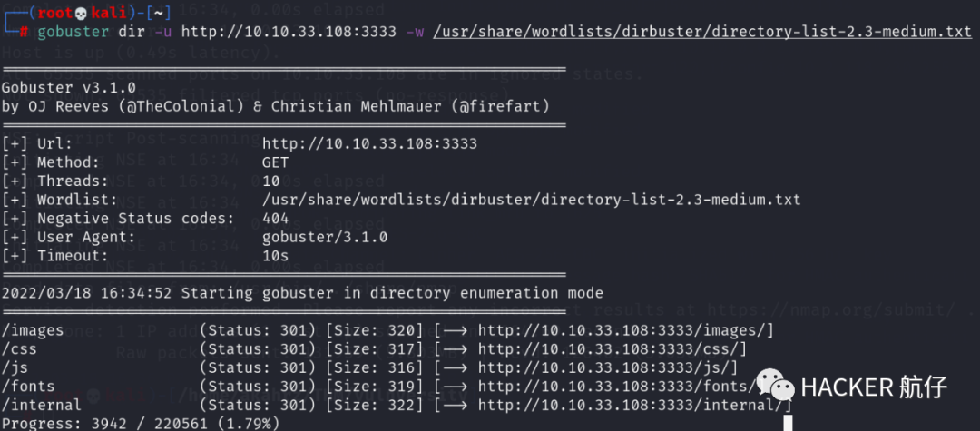The height and width of the screenshot is (431, 980).
Task: Click the hash prompt symbol before gobuster
Action: [x=22, y=32]
